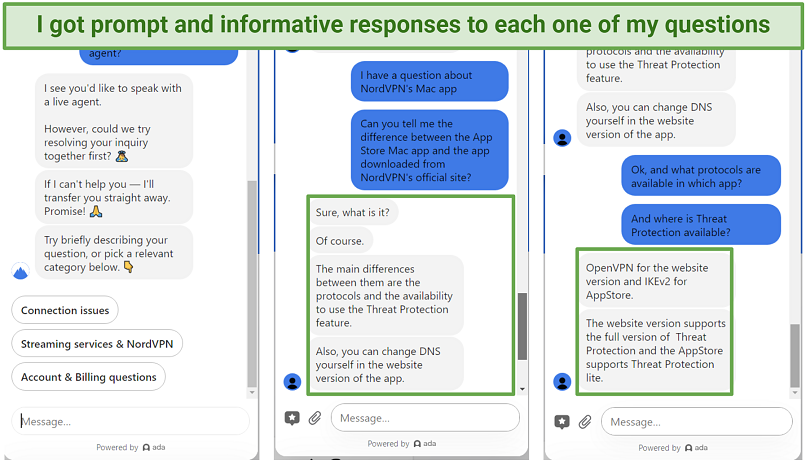
Task: Open the Powered by ada link in left chat
Action: pyautogui.click(x=131, y=448)
